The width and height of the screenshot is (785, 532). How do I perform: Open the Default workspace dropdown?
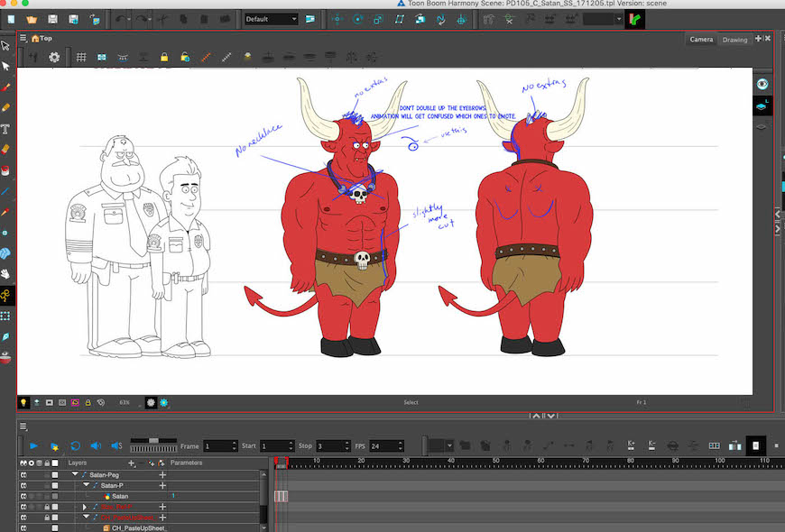[x=271, y=19]
